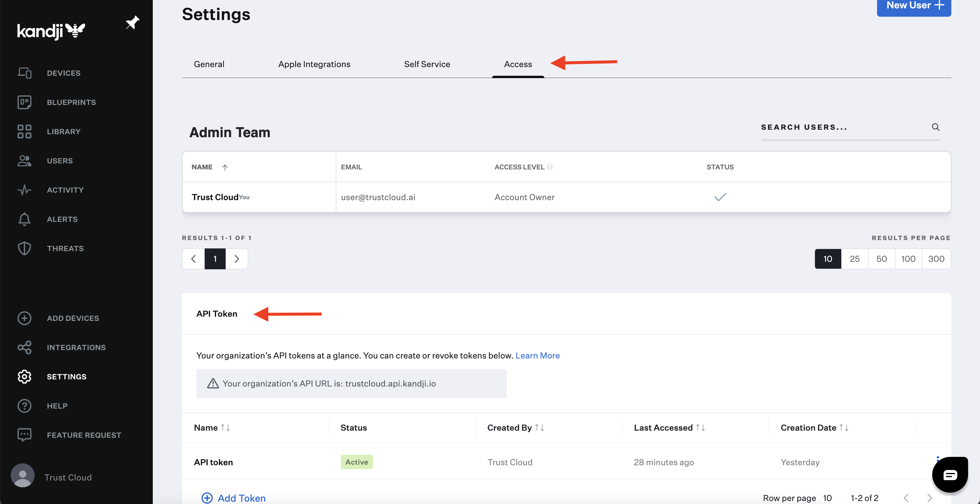Viewport: 980px width, 504px height.
Task: Select 300 results per page
Action: click(936, 259)
